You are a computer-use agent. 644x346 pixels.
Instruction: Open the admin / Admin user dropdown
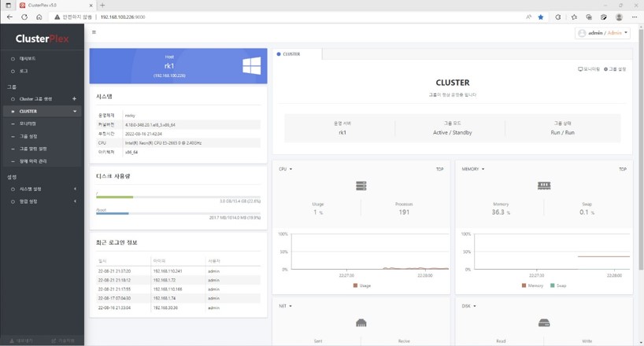tap(602, 33)
